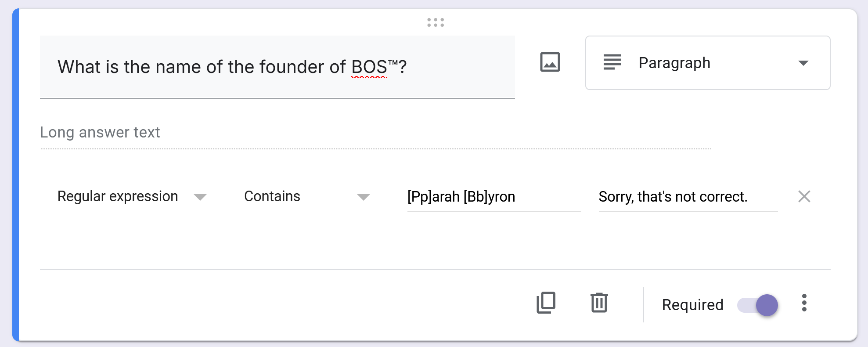Open the Contains condition dropdown
The image size is (868, 347).
pyautogui.click(x=306, y=196)
